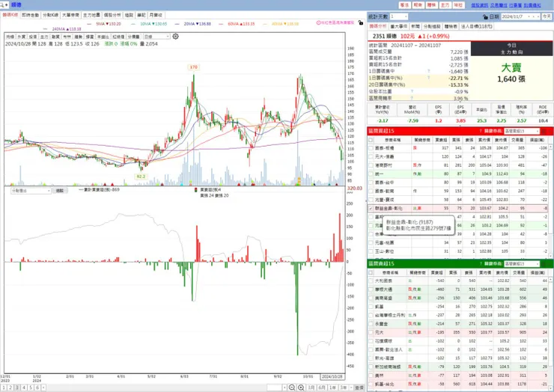Click the magnifier search icon at top-left
Screen dimensions: 554x392
click(x=2, y=5)
